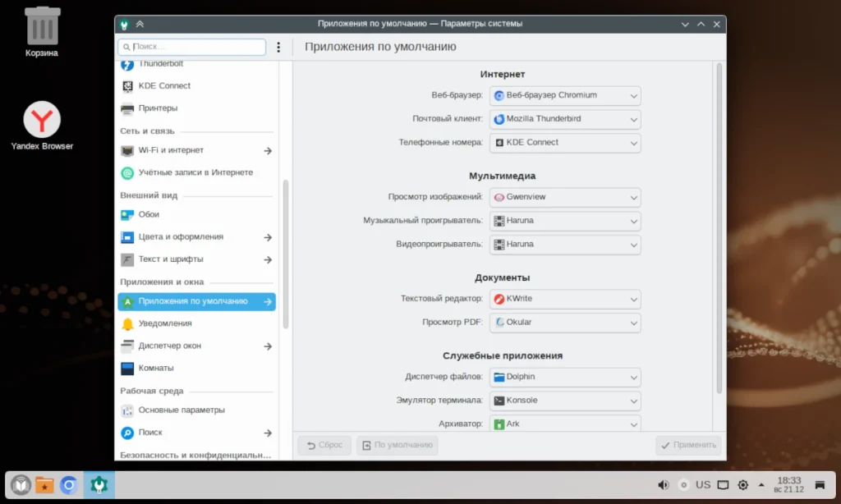Open the clock showing 18:33
Screen dimensions: 841x504
(789, 484)
